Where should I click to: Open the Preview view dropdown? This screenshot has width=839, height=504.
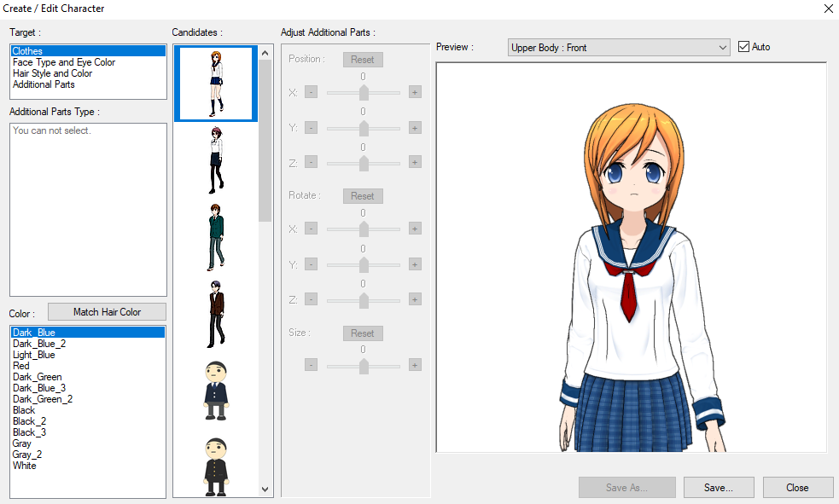[x=619, y=48]
